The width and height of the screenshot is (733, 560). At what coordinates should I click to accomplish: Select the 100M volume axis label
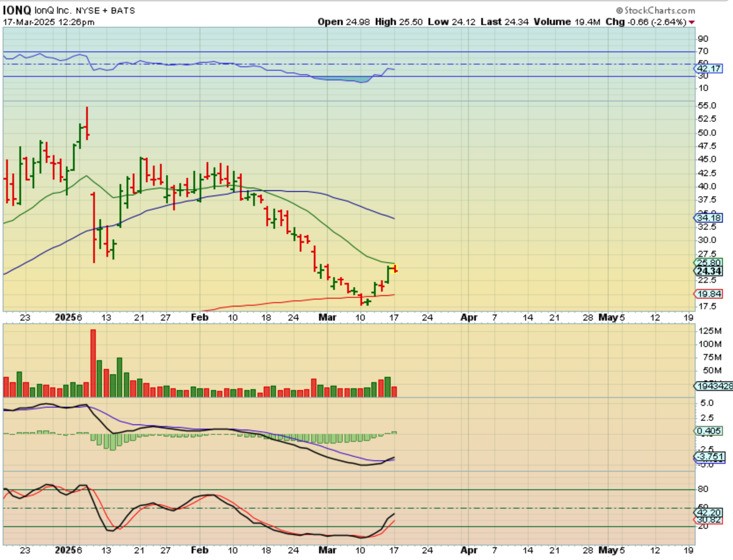click(x=710, y=344)
